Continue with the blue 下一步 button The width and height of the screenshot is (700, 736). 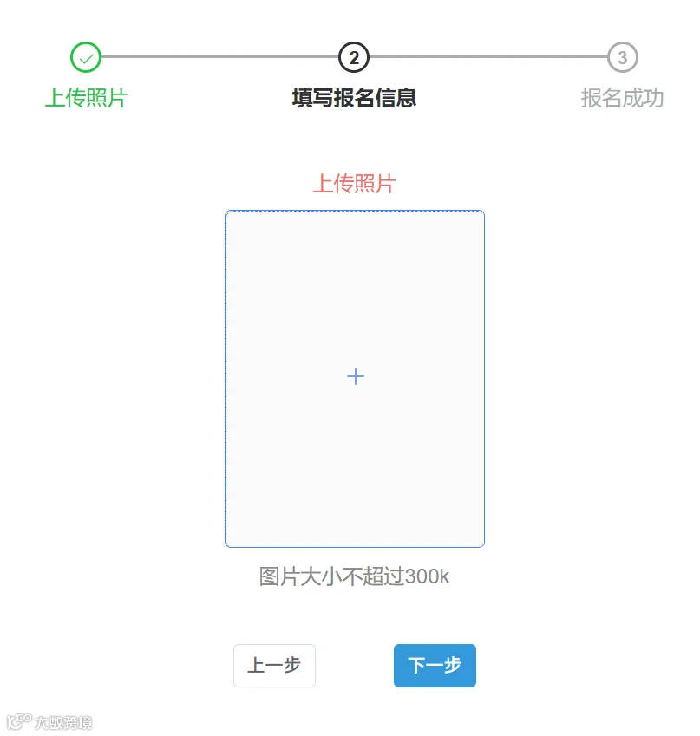[x=435, y=665]
